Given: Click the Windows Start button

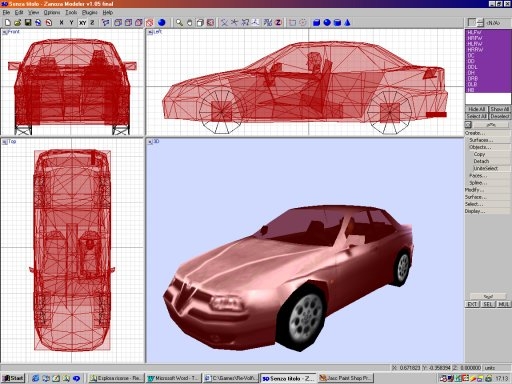Looking at the screenshot, I should pyautogui.click(x=13, y=378).
